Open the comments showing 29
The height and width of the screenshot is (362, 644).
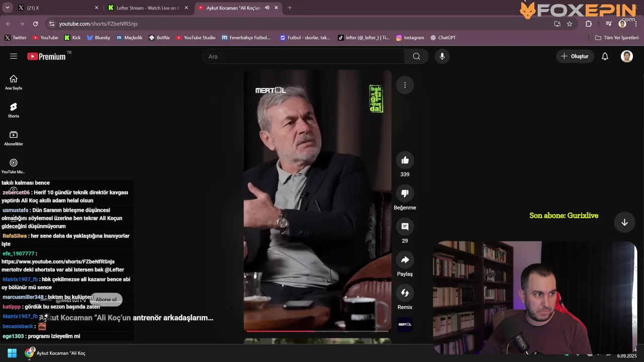[405, 227]
